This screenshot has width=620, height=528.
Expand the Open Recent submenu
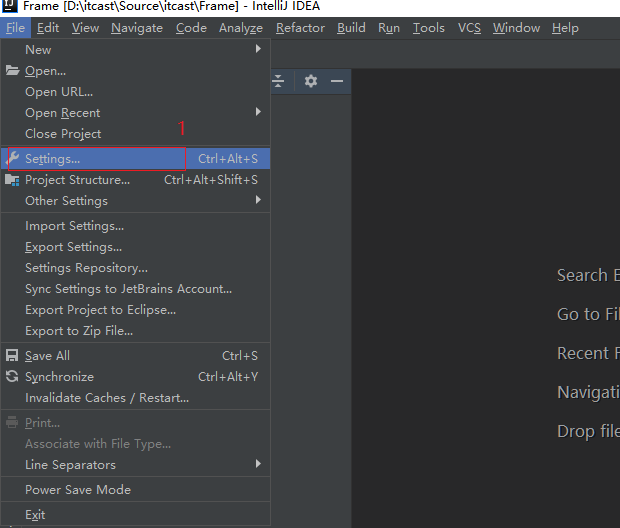click(258, 112)
